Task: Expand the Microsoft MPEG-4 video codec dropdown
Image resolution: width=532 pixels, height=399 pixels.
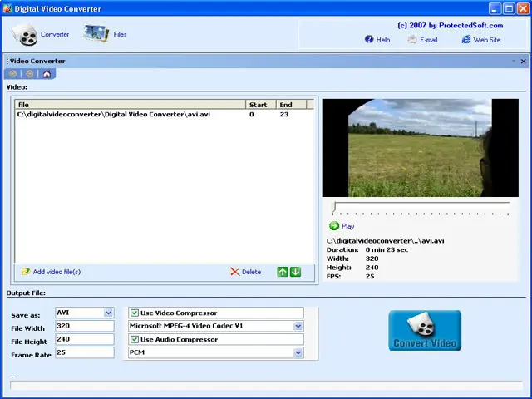Action: pos(298,326)
